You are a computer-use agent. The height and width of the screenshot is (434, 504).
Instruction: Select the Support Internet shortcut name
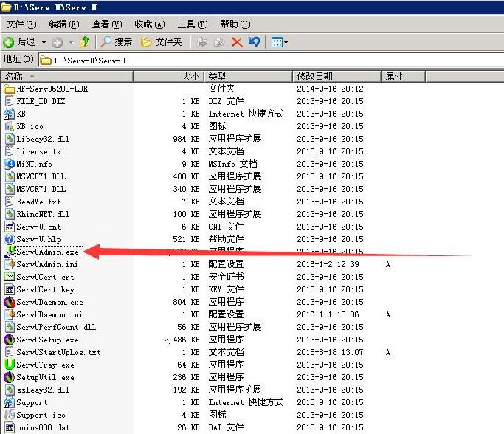pyautogui.click(x=32, y=402)
